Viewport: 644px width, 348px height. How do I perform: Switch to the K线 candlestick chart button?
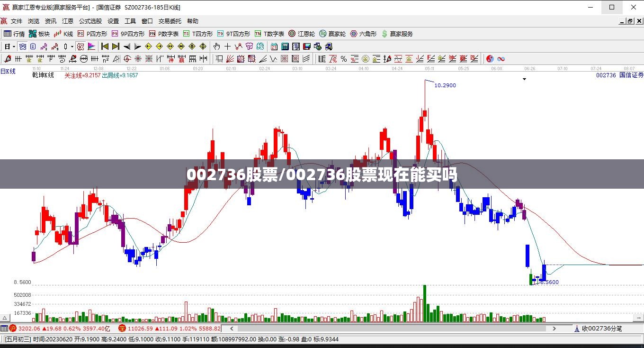(x=63, y=34)
